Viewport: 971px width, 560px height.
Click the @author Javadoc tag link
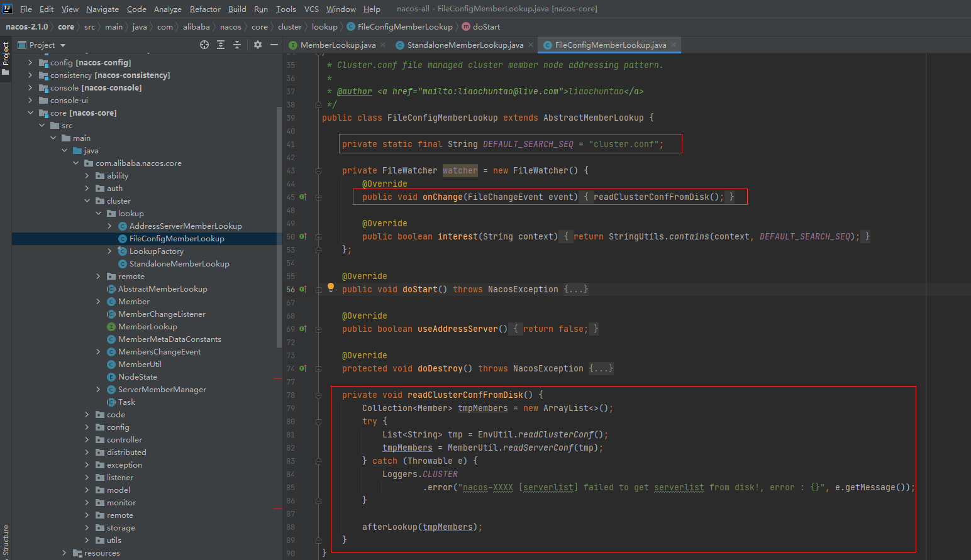tap(355, 91)
